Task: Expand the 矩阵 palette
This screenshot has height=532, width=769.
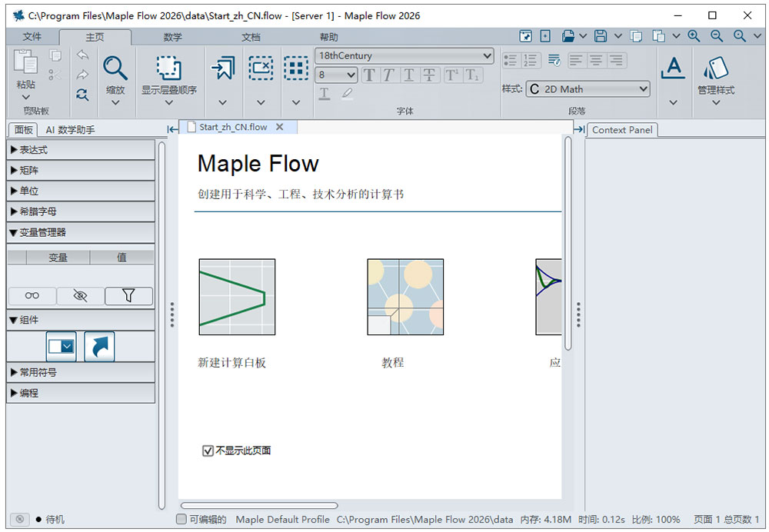Action: point(81,171)
